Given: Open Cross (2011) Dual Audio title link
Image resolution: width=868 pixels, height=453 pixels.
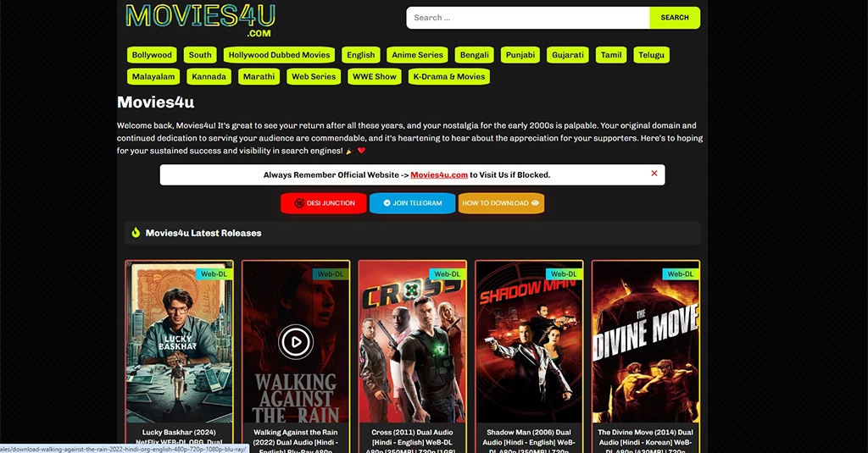Looking at the screenshot, I should point(413,441).
